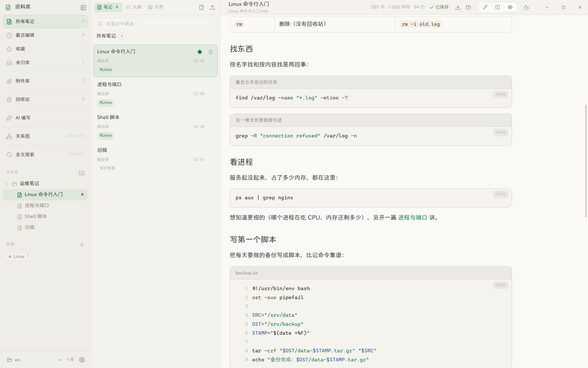Create a new note with the file-plus icon

point(201,8)
